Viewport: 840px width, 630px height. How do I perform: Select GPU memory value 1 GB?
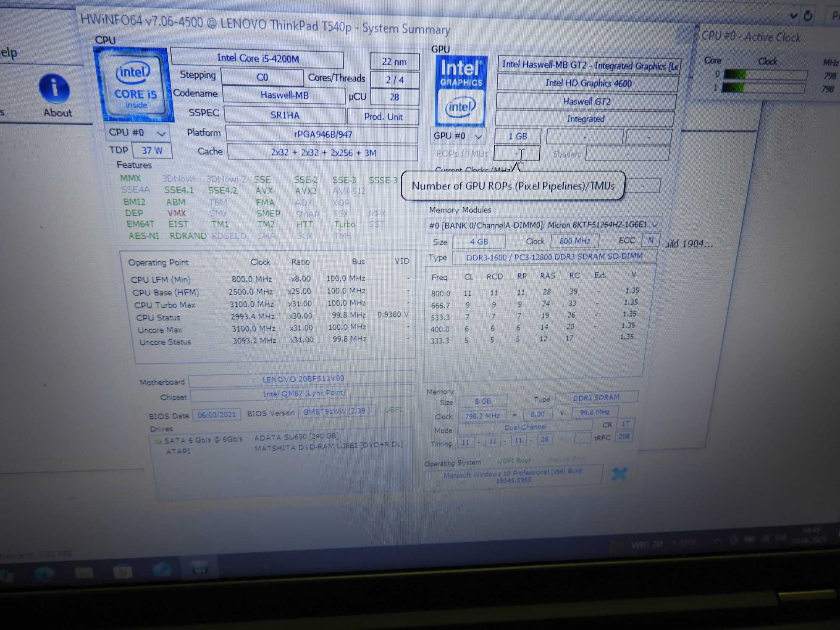pyautogui.click(x=517, y=136)
